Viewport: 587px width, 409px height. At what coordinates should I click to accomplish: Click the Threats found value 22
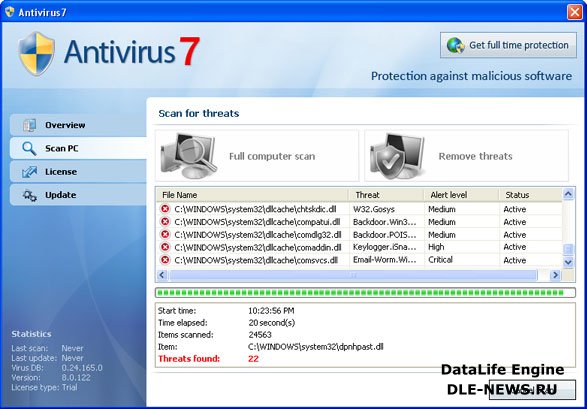point(253,358)
